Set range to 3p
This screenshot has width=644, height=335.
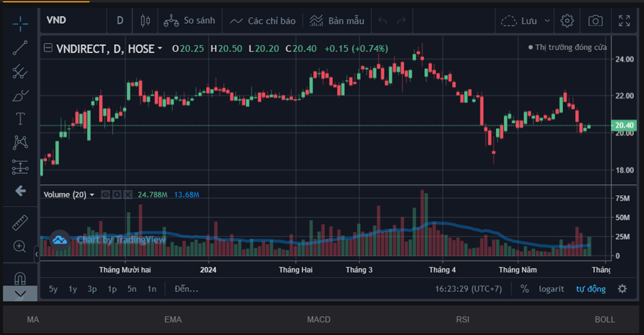(92, 289)
